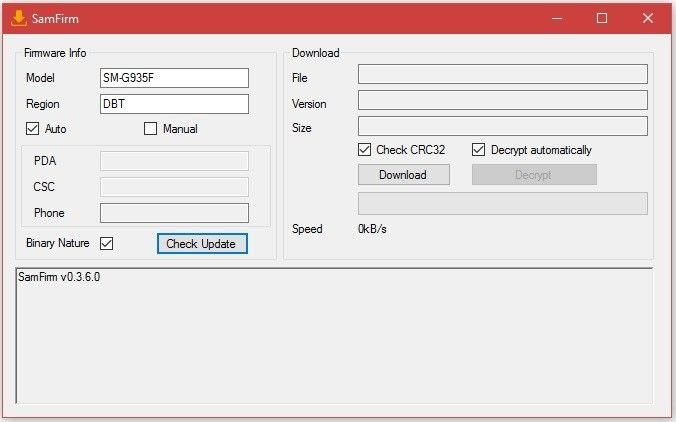Click the Model label
This screenshot has width=676, height=422.
[x=40, y=78]
